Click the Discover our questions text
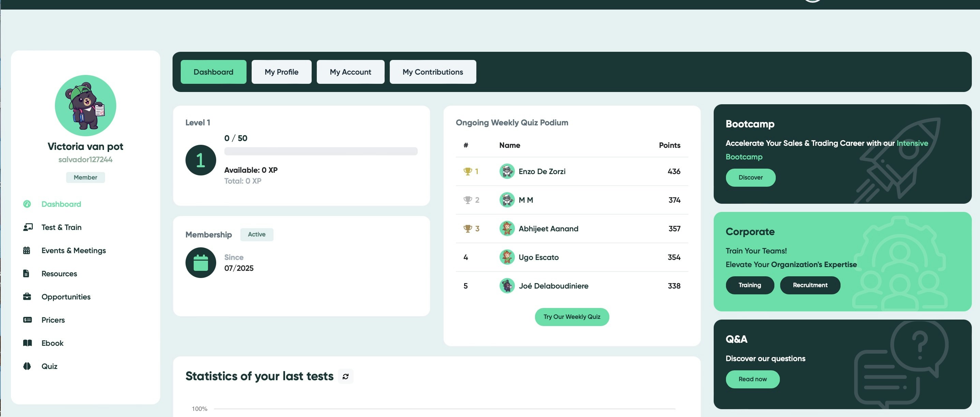This screenshot has height=417, width=980. [765, 358]
